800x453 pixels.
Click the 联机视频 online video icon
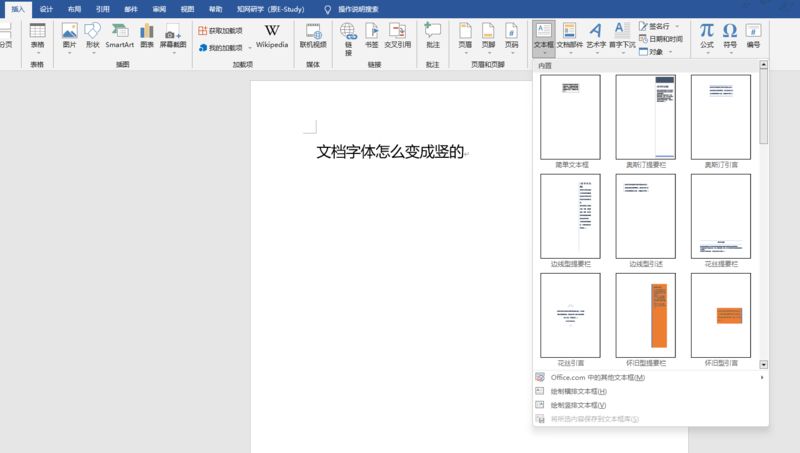pos(313,36)
